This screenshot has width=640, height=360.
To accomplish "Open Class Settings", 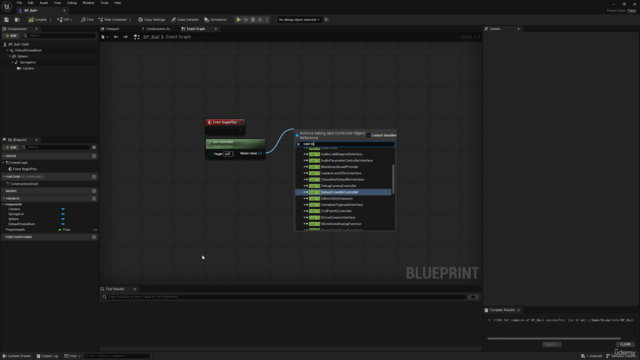I will tap(151, 20).
